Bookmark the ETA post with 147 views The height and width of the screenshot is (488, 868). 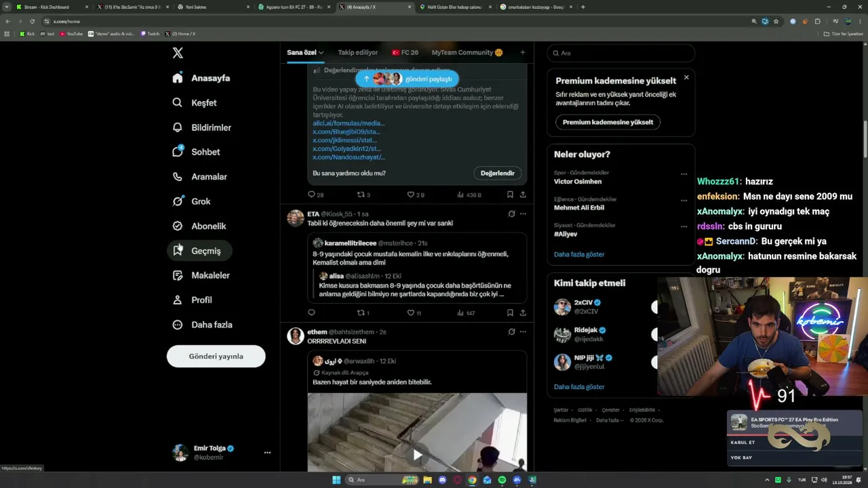pos(510,313)
